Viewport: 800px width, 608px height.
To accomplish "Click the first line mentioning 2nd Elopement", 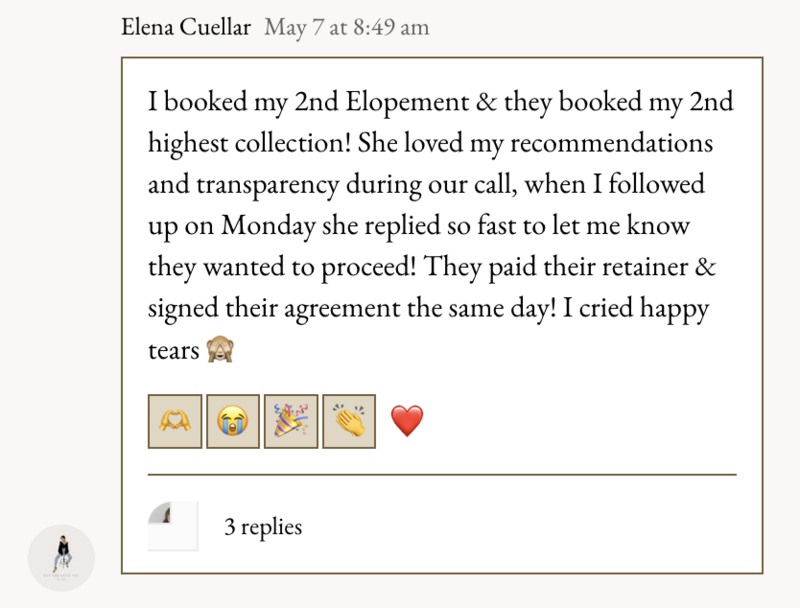I will (441, 102).
